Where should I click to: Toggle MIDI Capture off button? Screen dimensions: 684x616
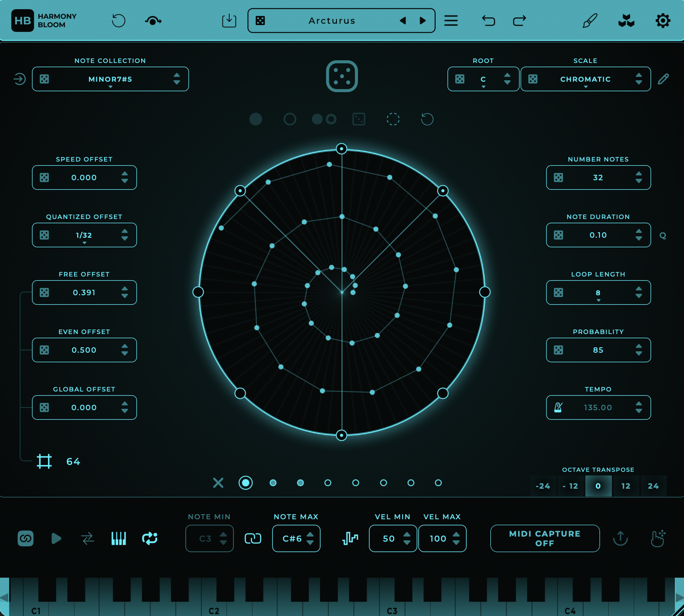pos(545,538)
